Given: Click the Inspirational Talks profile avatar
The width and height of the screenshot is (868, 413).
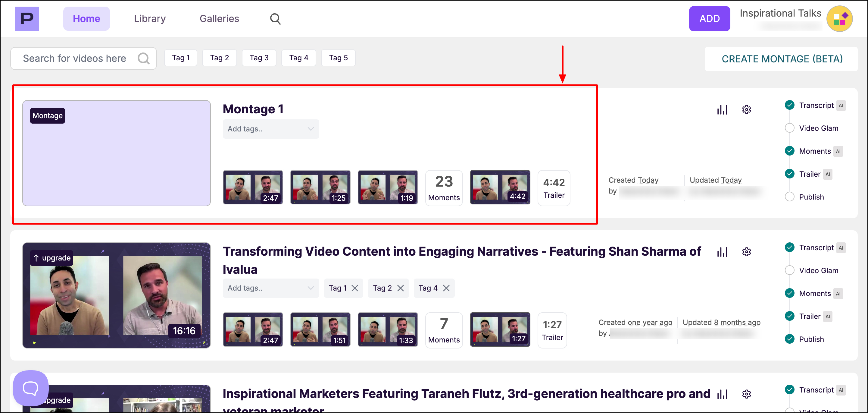Looking at the screenshot, I should click(x=839, y=19).
